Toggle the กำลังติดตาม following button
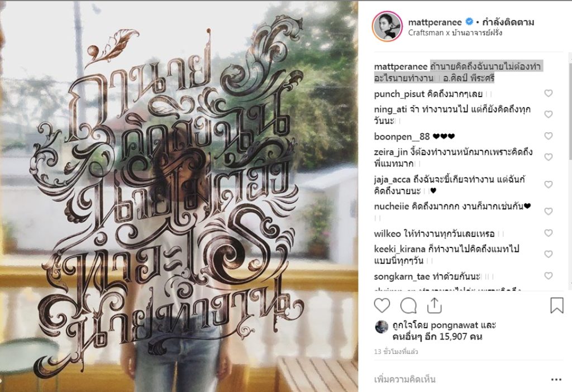 508,22
